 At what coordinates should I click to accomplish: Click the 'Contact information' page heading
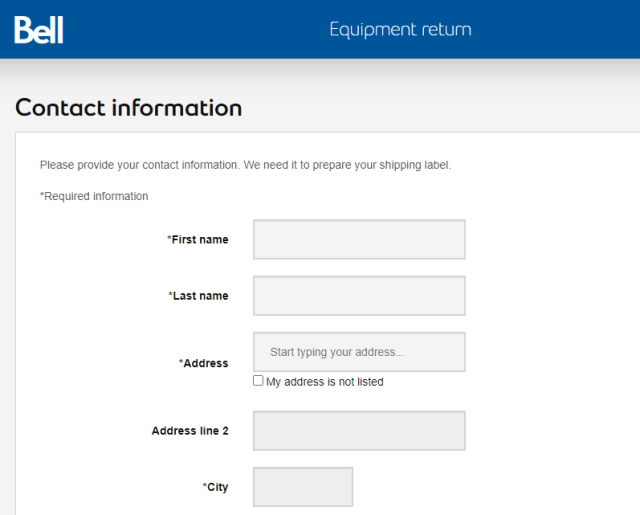tap(129, 108)
